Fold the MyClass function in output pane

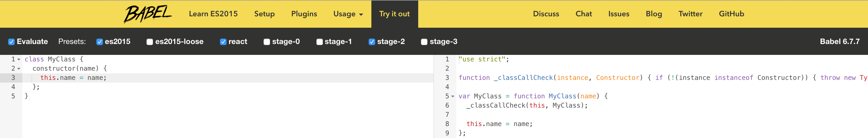click(x=453, y=97)
